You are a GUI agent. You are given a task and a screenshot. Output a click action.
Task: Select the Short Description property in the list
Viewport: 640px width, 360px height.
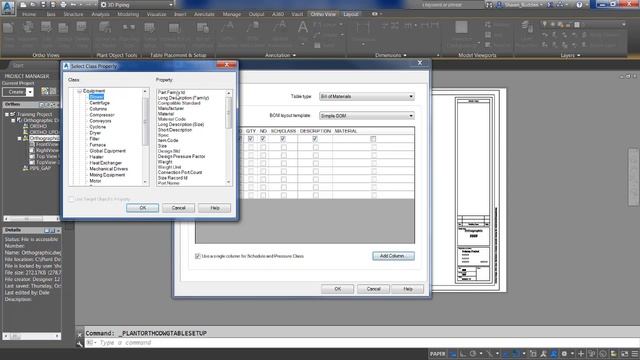175,130
